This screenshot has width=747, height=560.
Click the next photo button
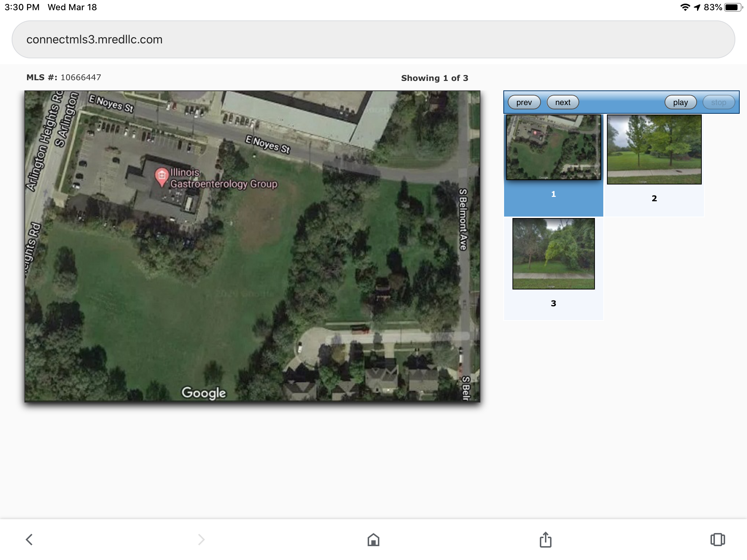point(563,102)
